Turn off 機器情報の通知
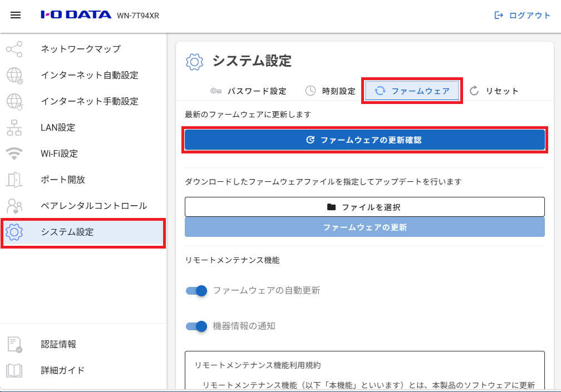 pos(196,326)
